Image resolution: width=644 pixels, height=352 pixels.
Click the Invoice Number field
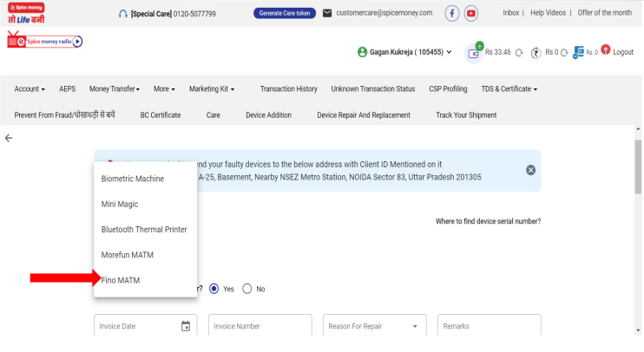(260, 326)
